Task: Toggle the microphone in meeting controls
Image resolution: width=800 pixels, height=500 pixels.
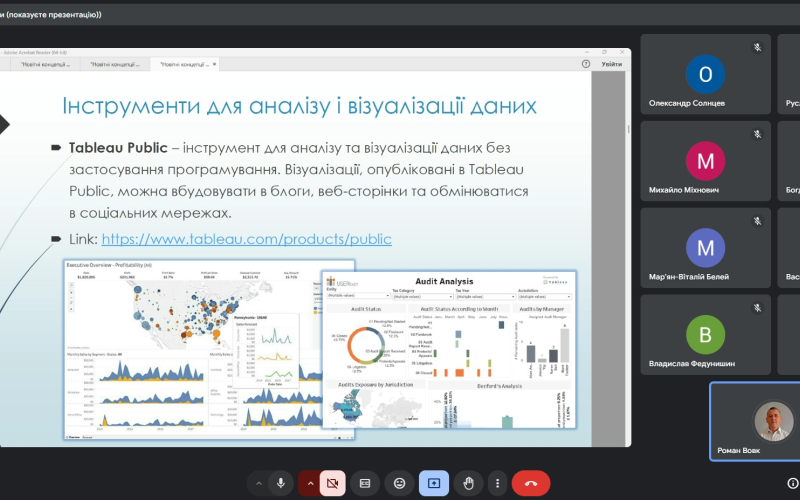Action: click(x=280, y=483)
